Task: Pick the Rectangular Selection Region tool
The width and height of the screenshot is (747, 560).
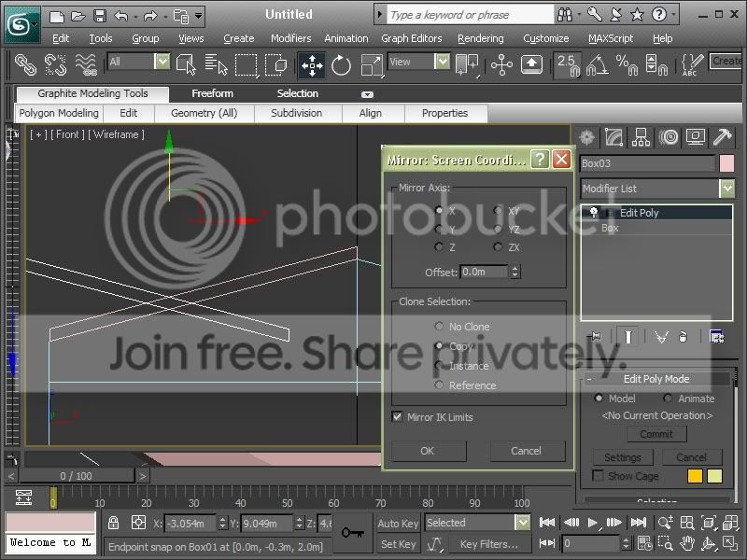Action: [246, 64]
